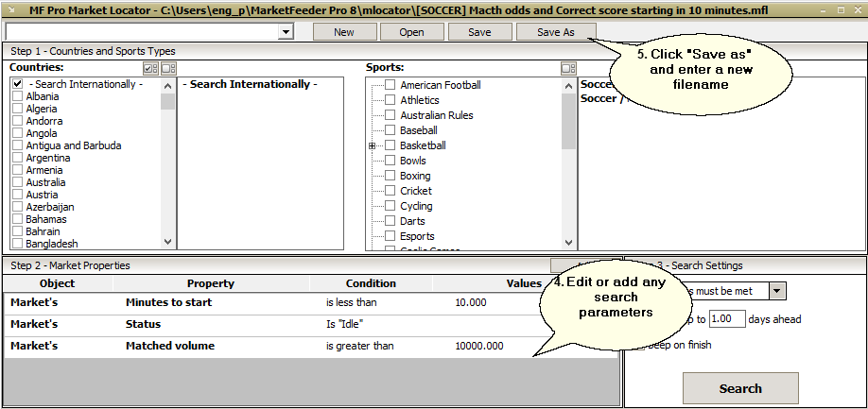Enable the Esports sport checkbox
The image size is (868, 409).
pyautogui.click(x=391, y=236)
